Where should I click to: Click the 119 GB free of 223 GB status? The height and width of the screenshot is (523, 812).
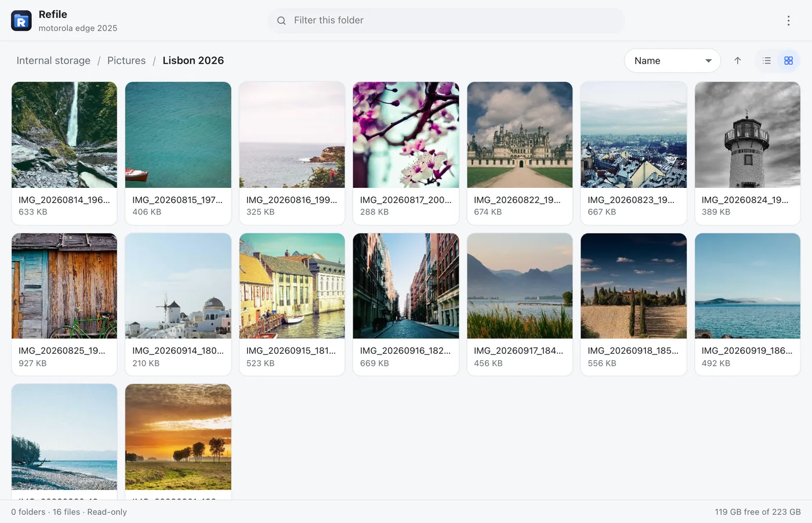pyautogui.click(x=757, y=512)
